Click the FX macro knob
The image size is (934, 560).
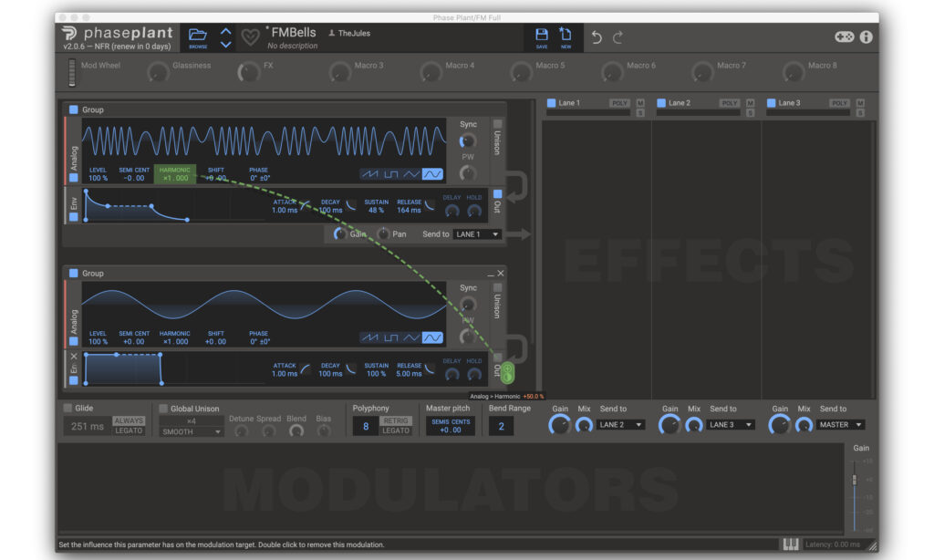[x=248, y=73]
